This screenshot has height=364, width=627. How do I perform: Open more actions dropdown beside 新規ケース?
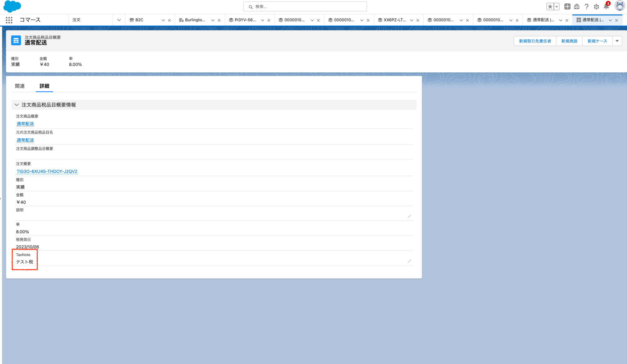[617, 41]
